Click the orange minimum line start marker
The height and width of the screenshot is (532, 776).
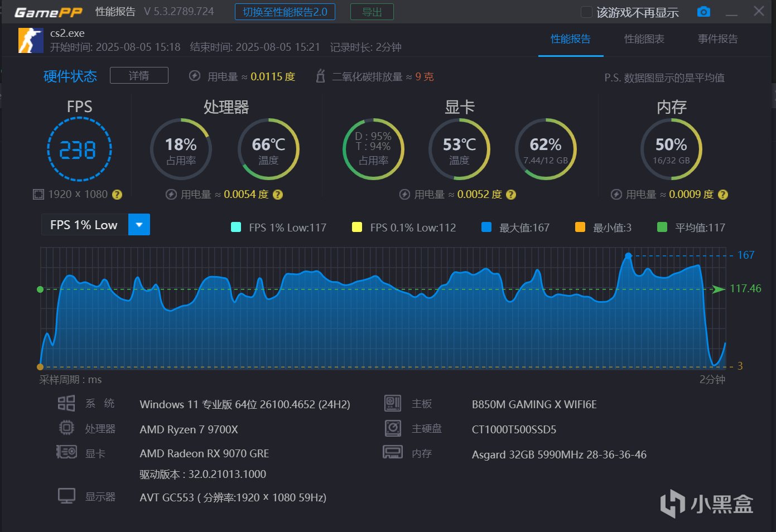40,367
